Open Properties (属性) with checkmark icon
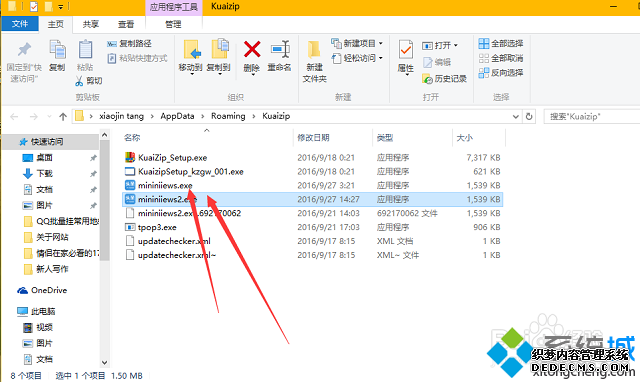Screen dimensions: 640x382 pyautogui.click(x=405, y=50)
